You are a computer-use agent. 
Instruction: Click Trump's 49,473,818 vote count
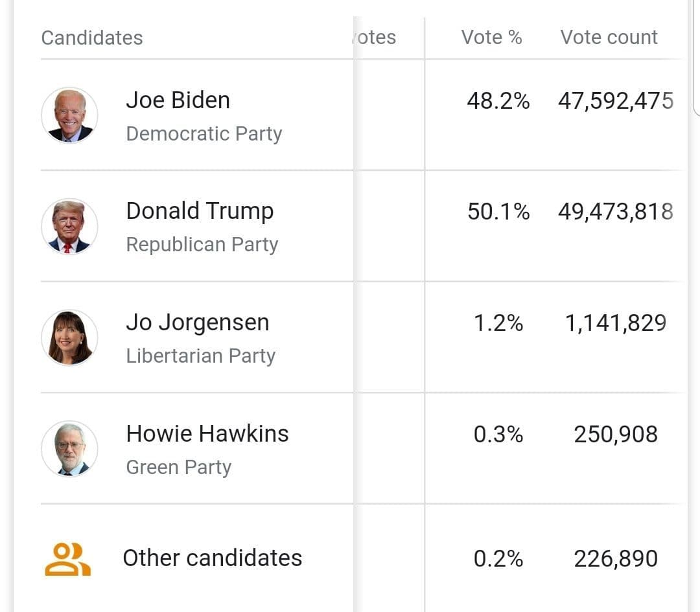(615, 212)
